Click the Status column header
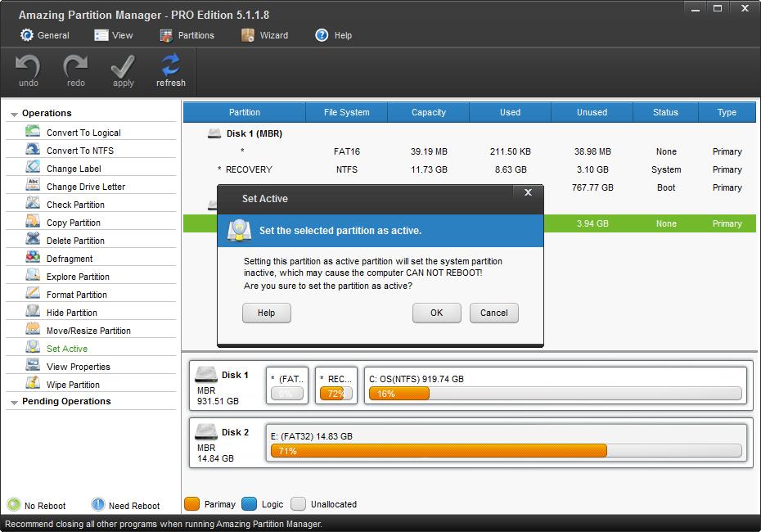Image resolution: width=761 pixels, height=532 pixels. coord(665,112)
